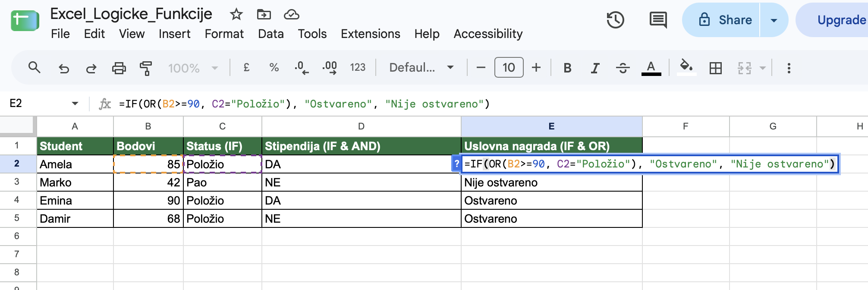The width and height of the screenshot is (868, 290).
Task: Redo the last action
Action: click(91, 68)
